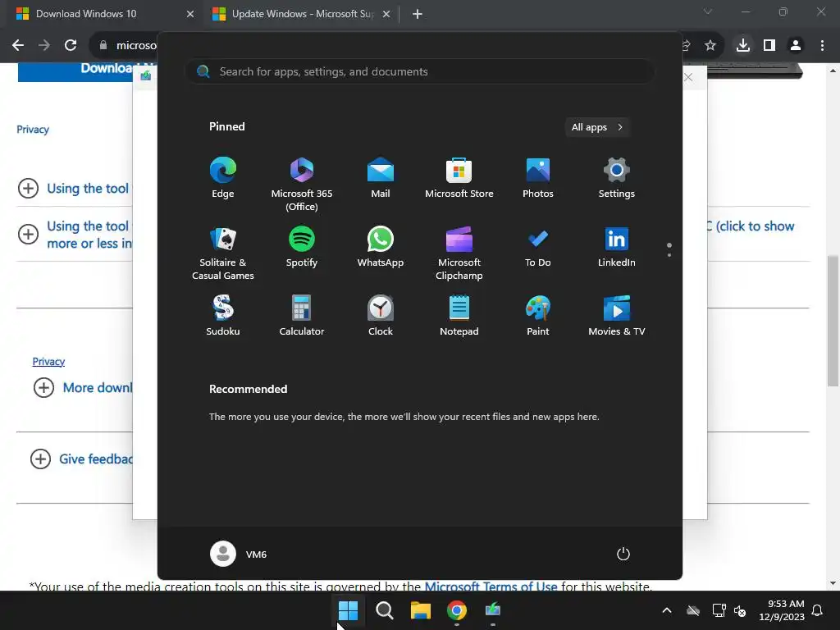Open Chrome tab search dropdown
Screen dimensions: 840x630
click(x=708, y=11)
